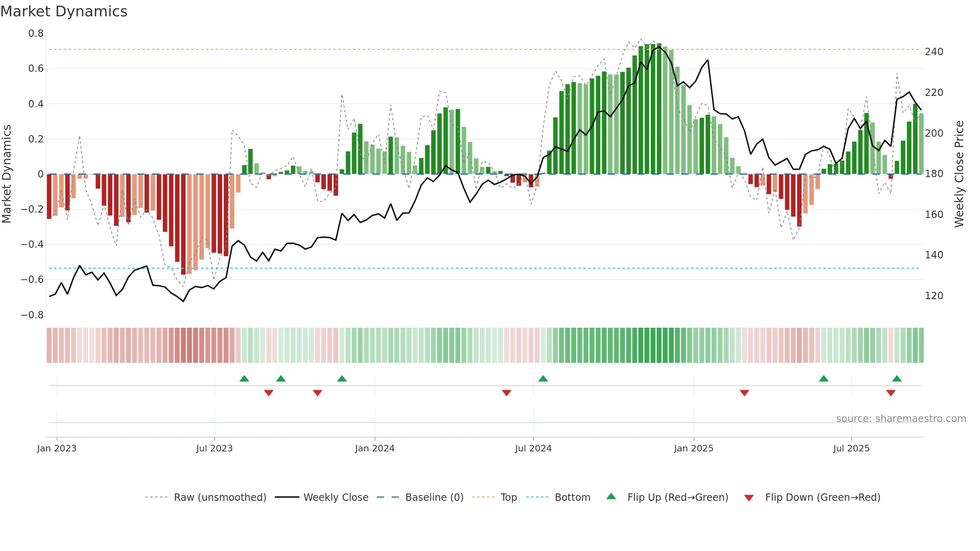Click the cyan dotted Bottom threshold line in the chart

click(484, 268)
